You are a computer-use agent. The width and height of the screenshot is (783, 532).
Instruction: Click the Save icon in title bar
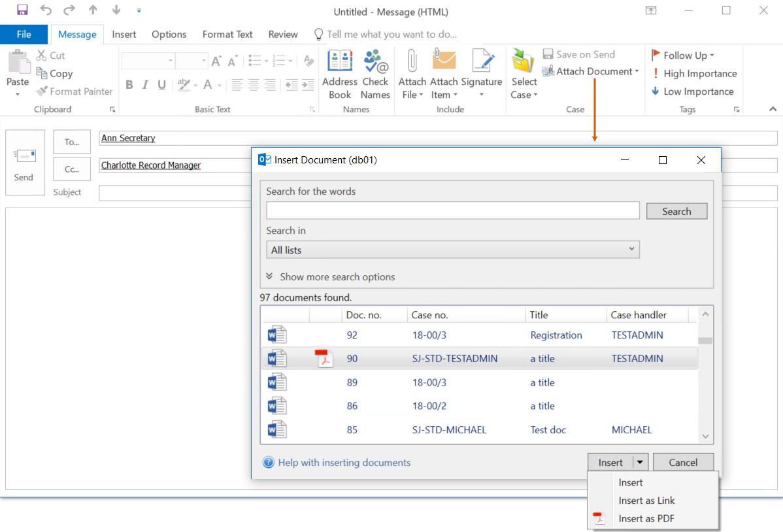[22, 11]
